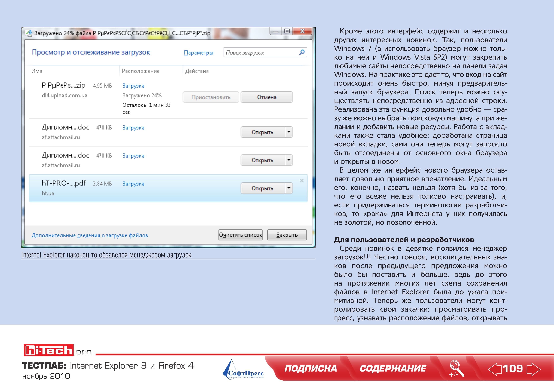Expand Открыть dropdown for hT-PRO pdf
The height and width of the screenshot is (392, 554).
pos(289,188)
